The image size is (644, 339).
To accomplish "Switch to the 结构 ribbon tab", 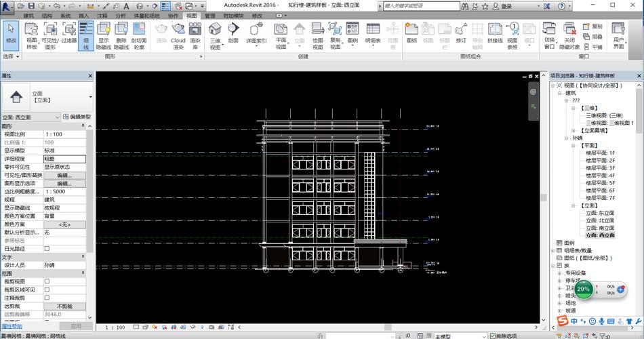I will click(47, 16).
